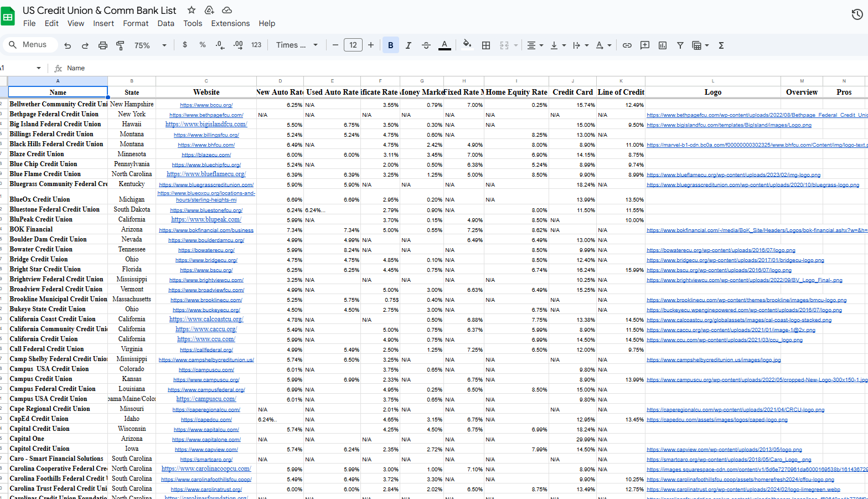Select column header L
Screen dimensions: 868x499
tap(713, 81)
